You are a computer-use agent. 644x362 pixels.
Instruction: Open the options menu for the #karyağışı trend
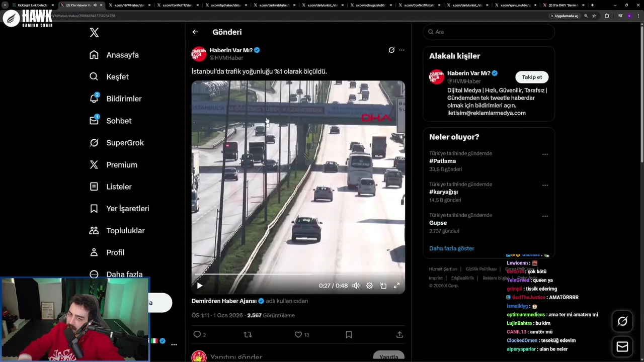tap(545, 185)
